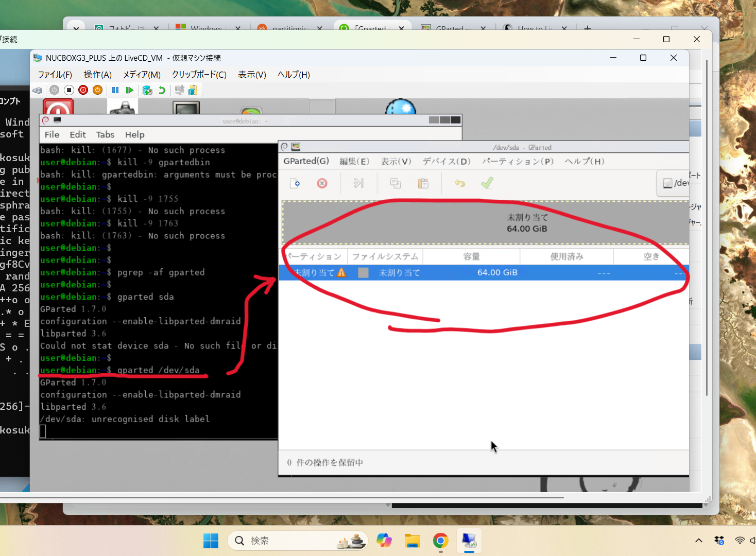Click GParted New partition toolbar icon
This screenshot has width=756, height=556.
tap(295, 183)
